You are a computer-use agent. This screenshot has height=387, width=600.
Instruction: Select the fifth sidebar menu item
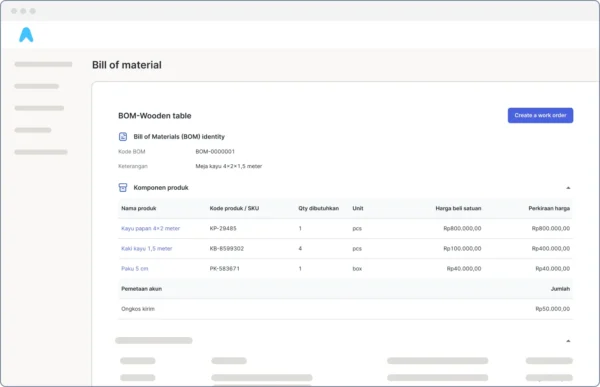[41, 152]
